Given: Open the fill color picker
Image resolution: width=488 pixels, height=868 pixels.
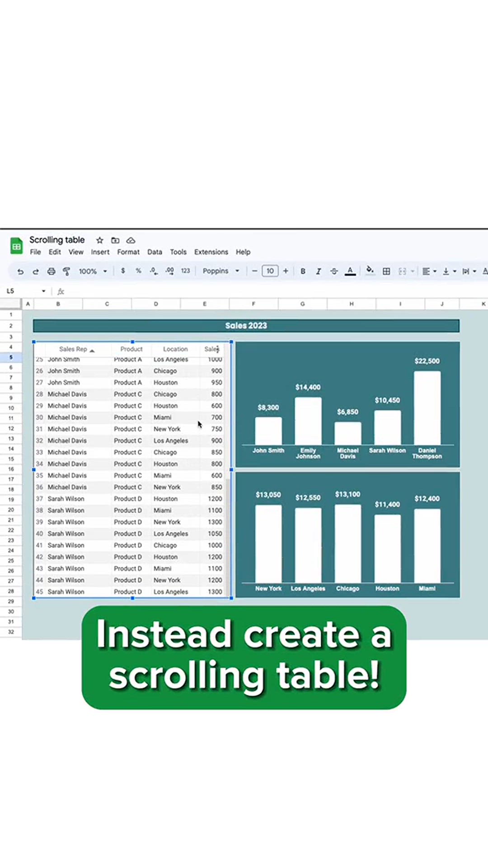Looking at the screenshot, I should pos(370,271).
